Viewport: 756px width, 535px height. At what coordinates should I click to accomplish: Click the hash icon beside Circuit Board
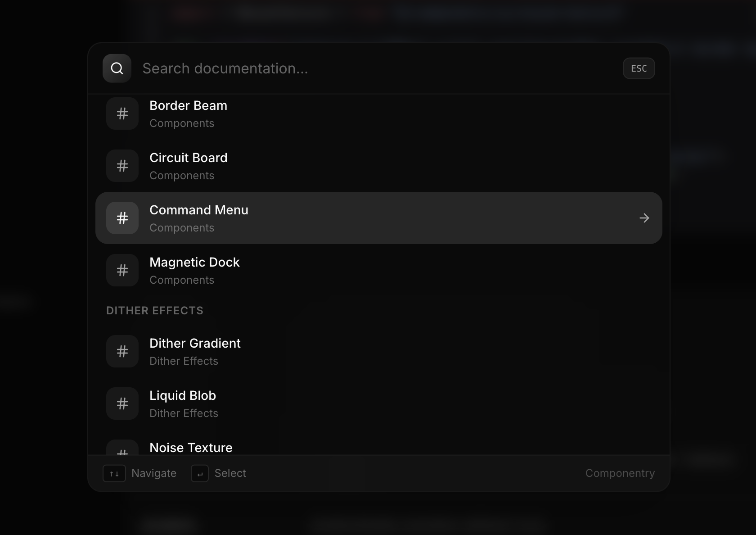(x=122, y=166)
